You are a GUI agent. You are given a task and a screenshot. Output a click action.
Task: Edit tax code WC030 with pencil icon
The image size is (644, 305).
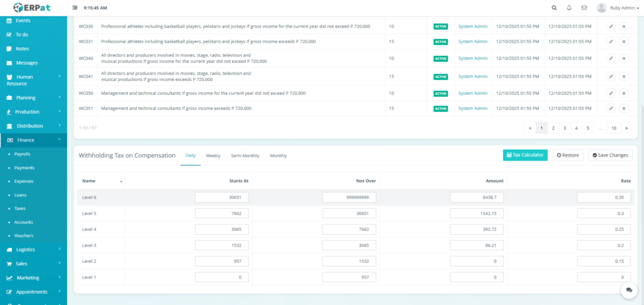[611, 26]
